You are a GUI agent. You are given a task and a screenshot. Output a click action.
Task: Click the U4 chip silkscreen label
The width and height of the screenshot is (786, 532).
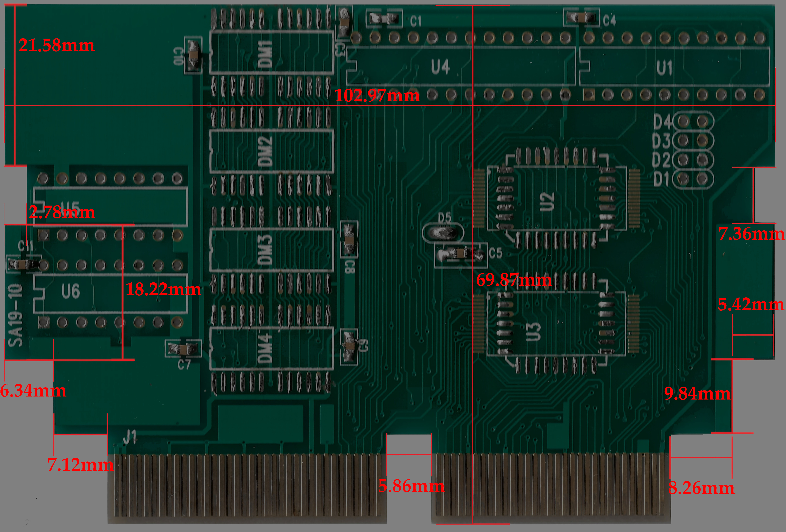(440, 67)
